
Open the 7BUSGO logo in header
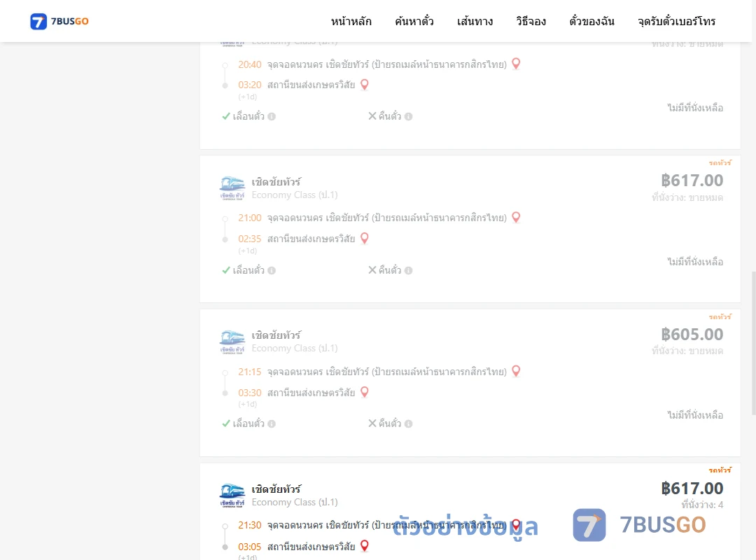59,21
